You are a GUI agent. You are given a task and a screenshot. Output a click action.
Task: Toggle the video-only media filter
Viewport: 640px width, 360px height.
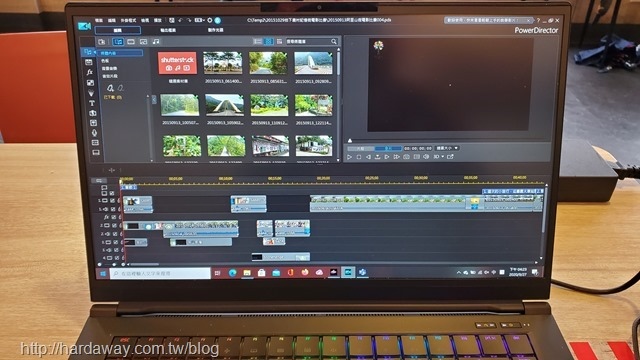131,42
